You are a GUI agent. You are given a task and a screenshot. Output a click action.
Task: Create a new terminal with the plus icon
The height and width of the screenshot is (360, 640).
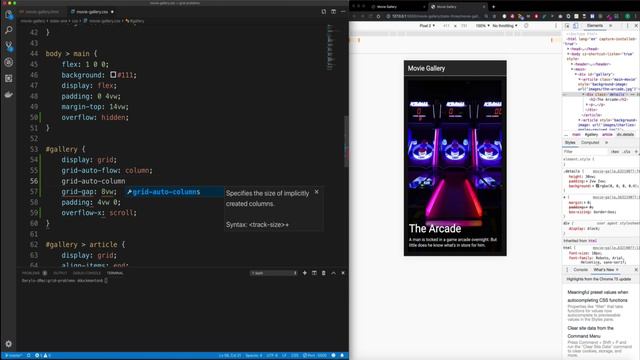pyautogui.click(x=304, y=273)
